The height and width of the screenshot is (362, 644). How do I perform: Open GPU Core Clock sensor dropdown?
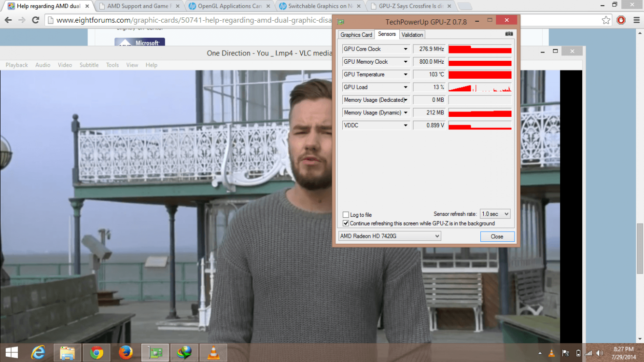pyautogui.click(x=406, y=49)
